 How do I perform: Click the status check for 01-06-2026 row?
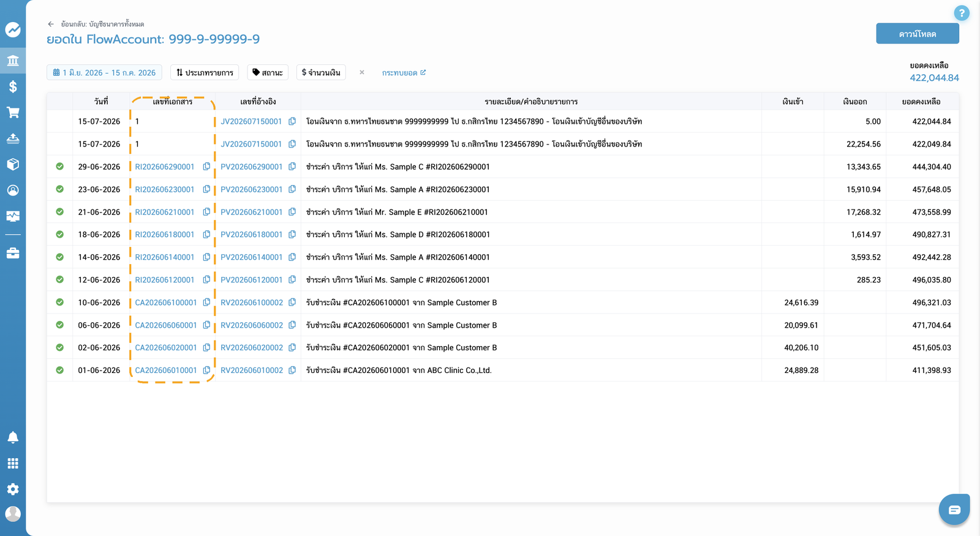[59, 370]
